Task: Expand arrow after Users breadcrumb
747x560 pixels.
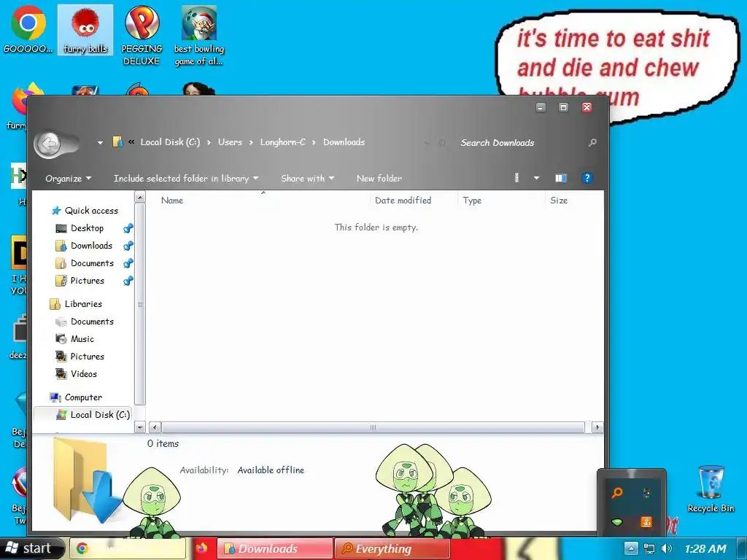Action: (251, 142)
